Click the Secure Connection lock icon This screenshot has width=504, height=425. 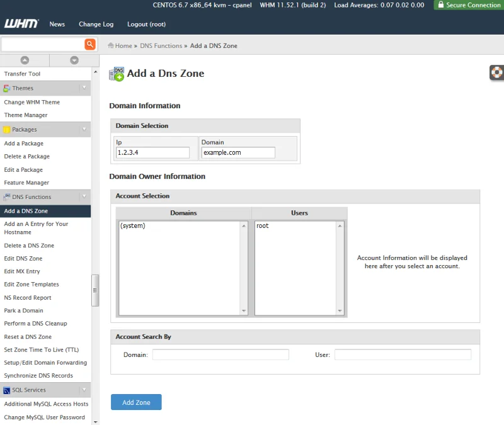[x=440, y=4]
